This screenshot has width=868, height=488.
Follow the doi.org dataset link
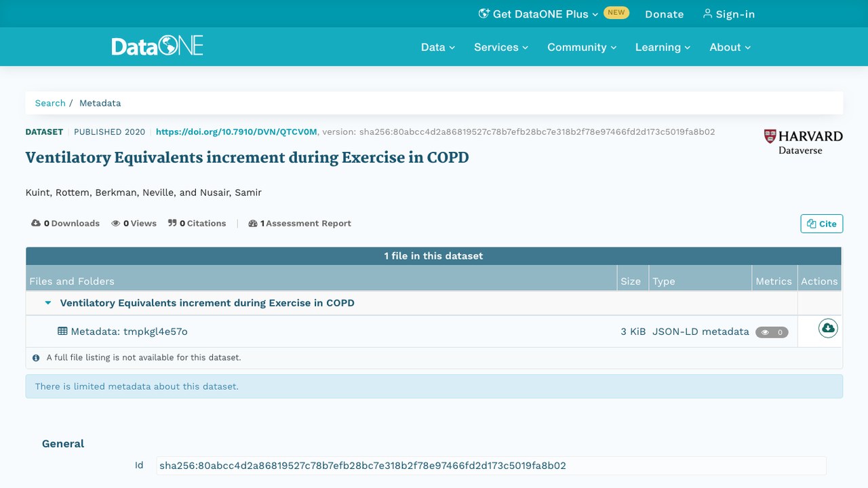coord(236,132)
